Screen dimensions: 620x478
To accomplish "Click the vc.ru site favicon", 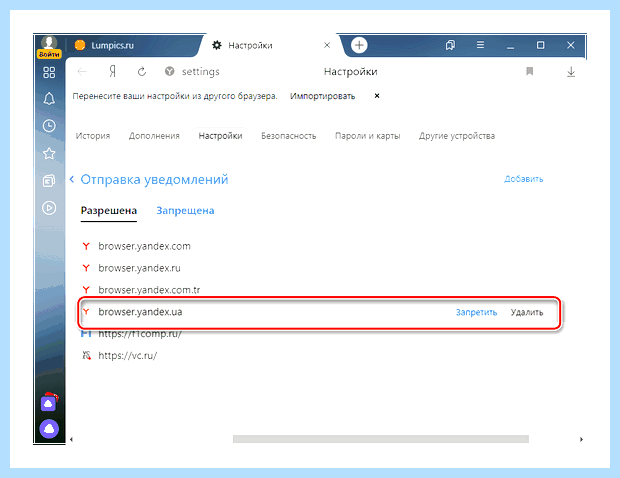I will [86, 355].
